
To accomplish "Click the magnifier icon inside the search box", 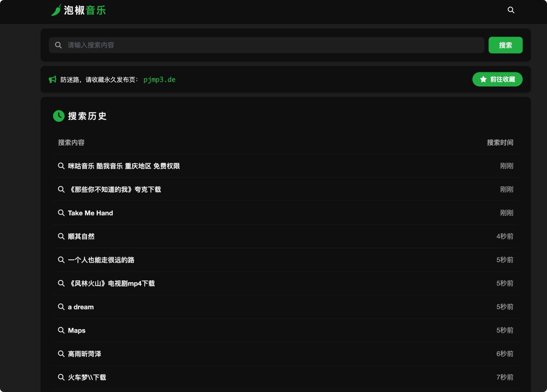I will pyautogui.click(x=58, y=45).
